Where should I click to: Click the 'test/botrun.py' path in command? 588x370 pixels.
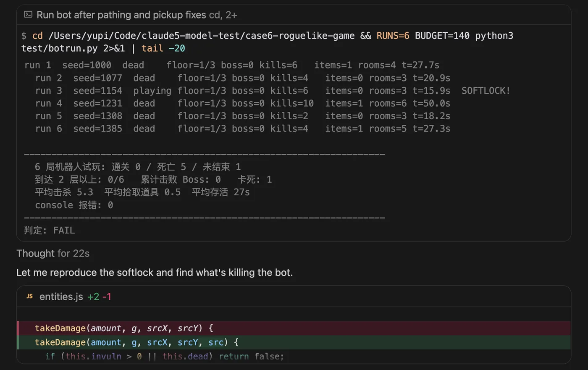coord(59,48)
